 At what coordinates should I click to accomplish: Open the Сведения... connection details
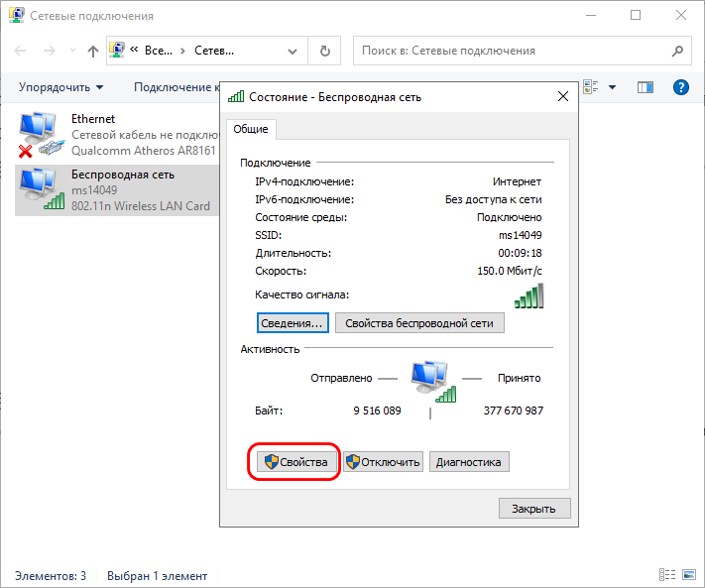(293, 323)
